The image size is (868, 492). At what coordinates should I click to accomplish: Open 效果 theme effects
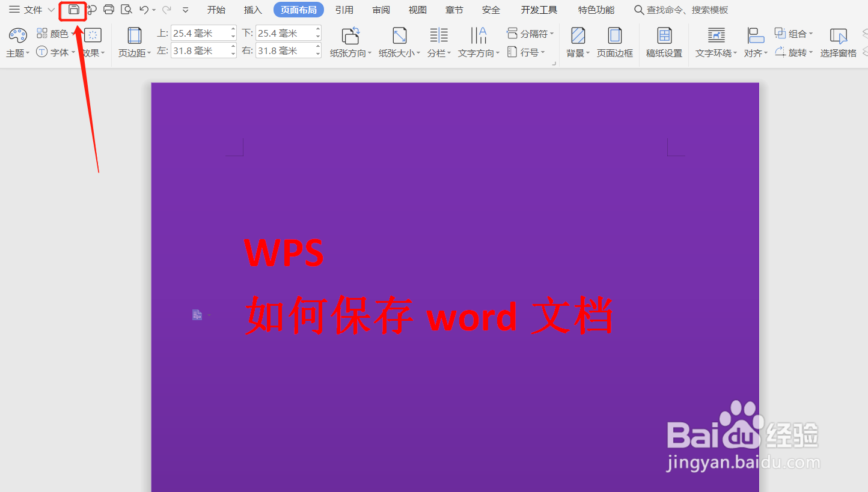pyautogui.click(x=93, y=42)
